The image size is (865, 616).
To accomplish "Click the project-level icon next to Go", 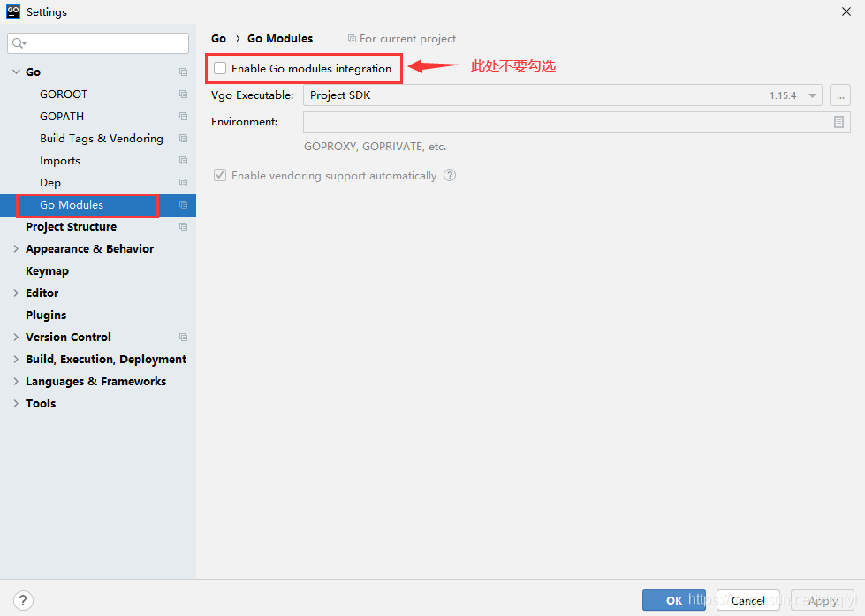I will 183,72.
